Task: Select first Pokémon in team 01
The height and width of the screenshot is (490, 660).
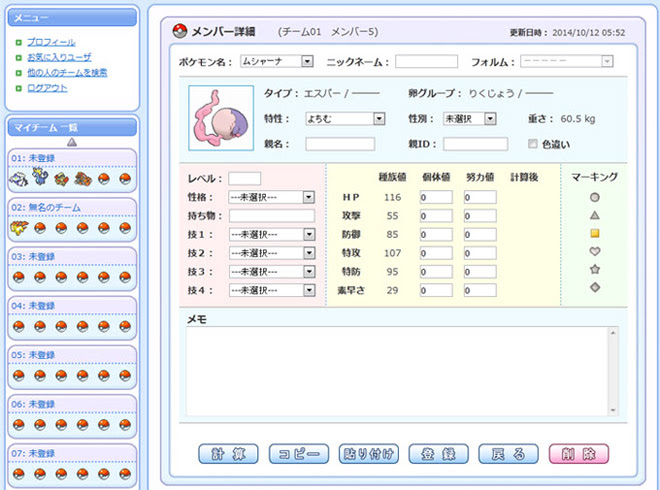Action: 18,178
